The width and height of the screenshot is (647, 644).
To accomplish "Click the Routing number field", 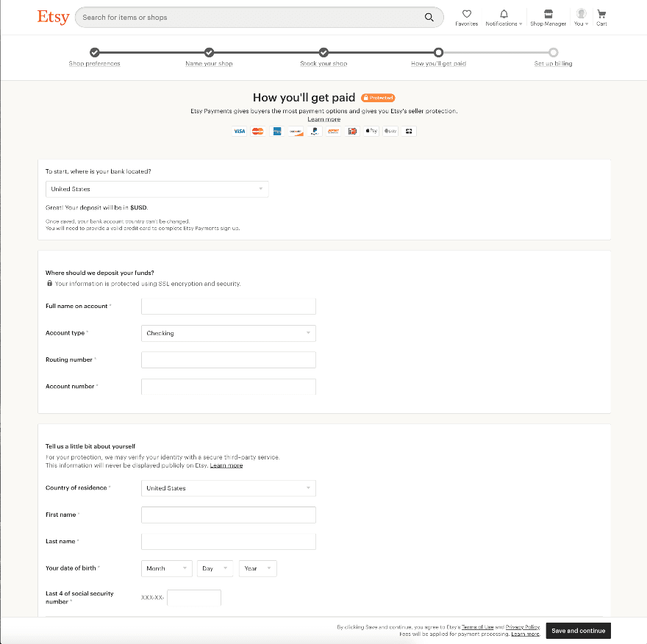I will pos(229,359).
